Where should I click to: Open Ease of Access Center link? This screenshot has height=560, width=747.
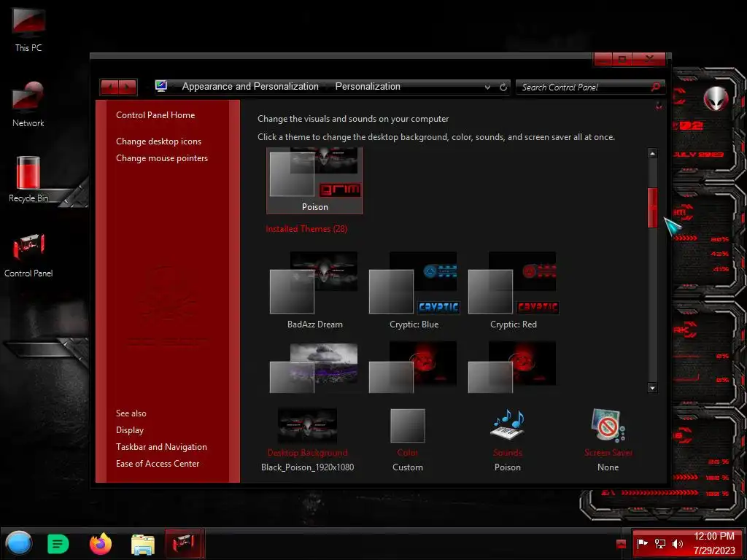[158, 463]
